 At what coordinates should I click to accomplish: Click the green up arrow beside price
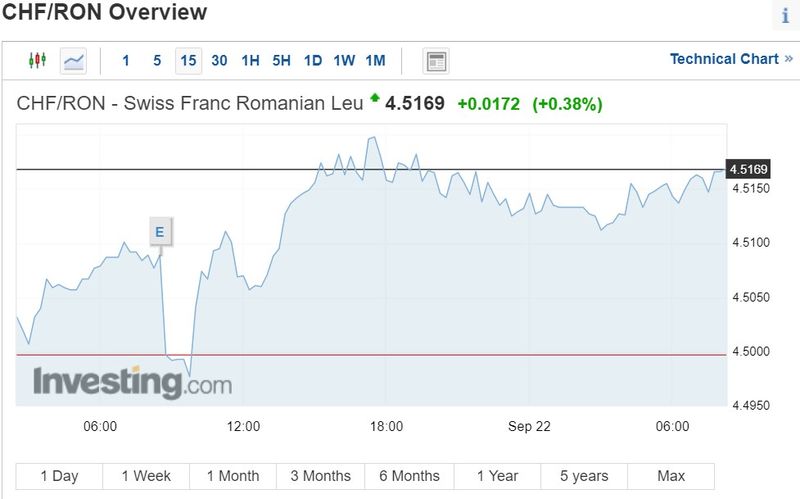click(375, 98)
